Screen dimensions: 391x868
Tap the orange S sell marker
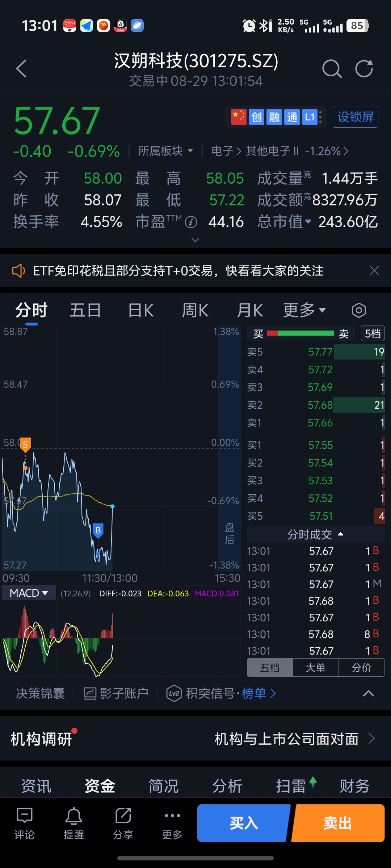25,444
